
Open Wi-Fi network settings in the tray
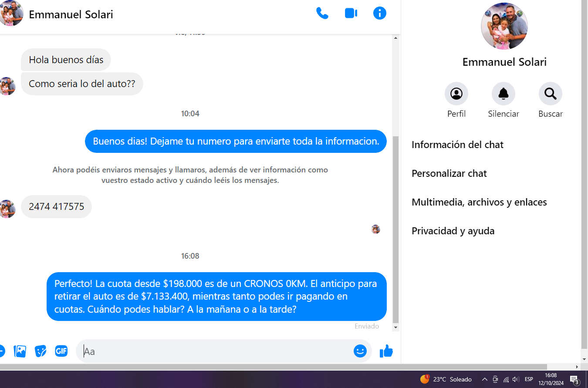click(x=506, y=379)
